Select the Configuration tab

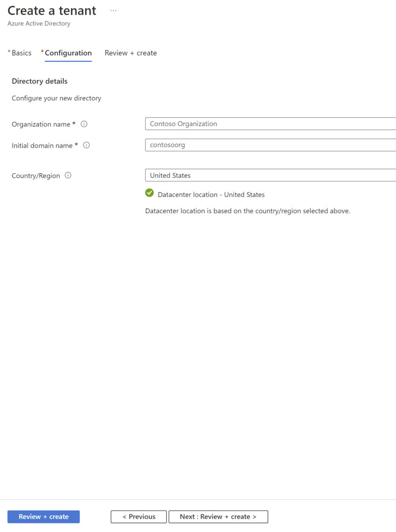(x=68, y=53)
